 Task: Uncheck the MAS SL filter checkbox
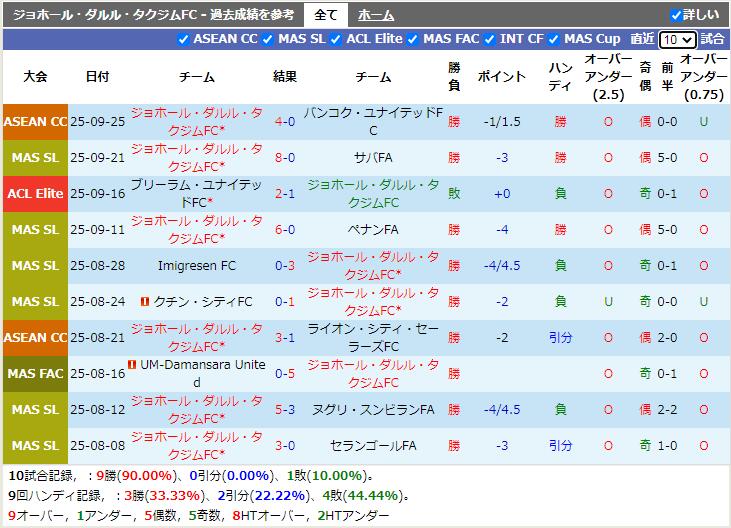pyautogui.click(x=267, y=40)
